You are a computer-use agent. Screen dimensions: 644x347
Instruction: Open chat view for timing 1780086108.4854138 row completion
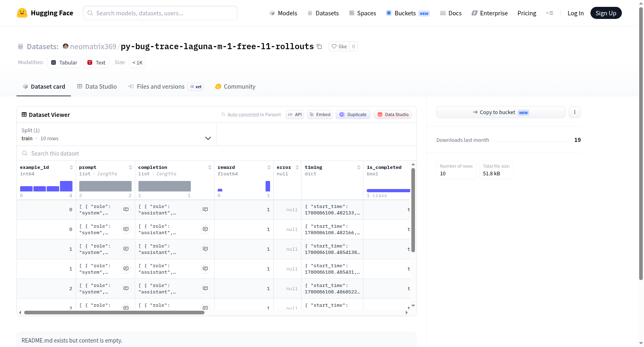click(205, 249)
